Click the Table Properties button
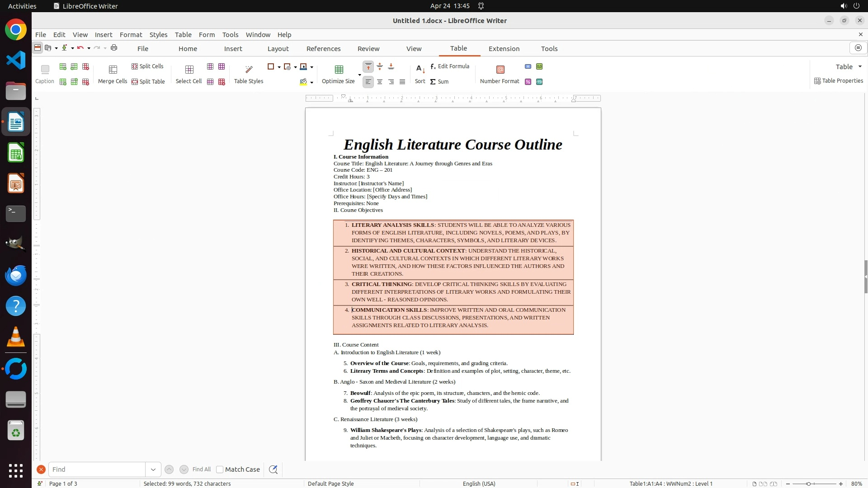Image resolution: width=868 pixels, height=488 pixels. coord(839,81)
